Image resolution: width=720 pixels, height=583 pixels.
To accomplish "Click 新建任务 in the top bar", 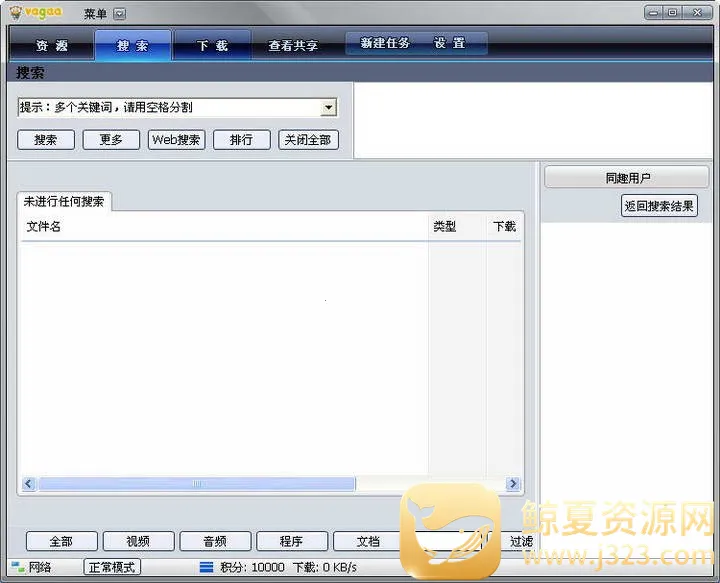I will [x=385, y=44].
